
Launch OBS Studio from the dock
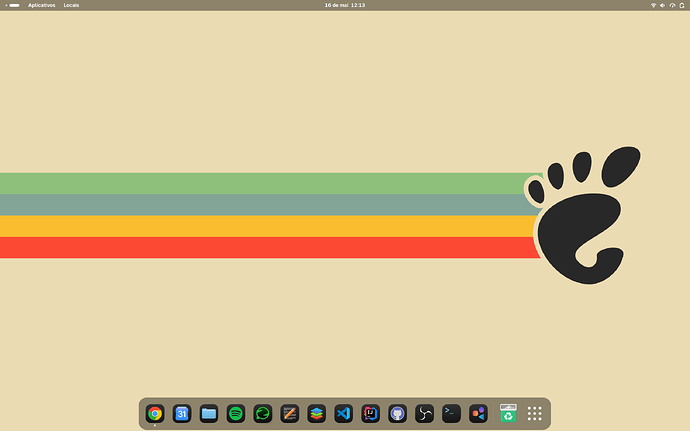click(424, 413)
